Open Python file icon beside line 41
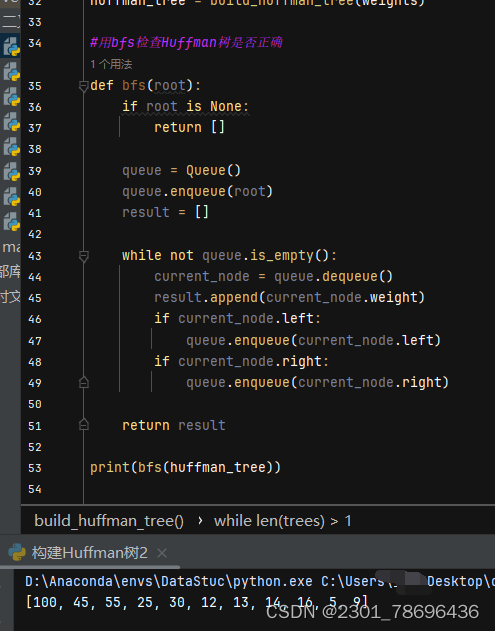The height and width of the screenshot is (631, 495). 11,222
